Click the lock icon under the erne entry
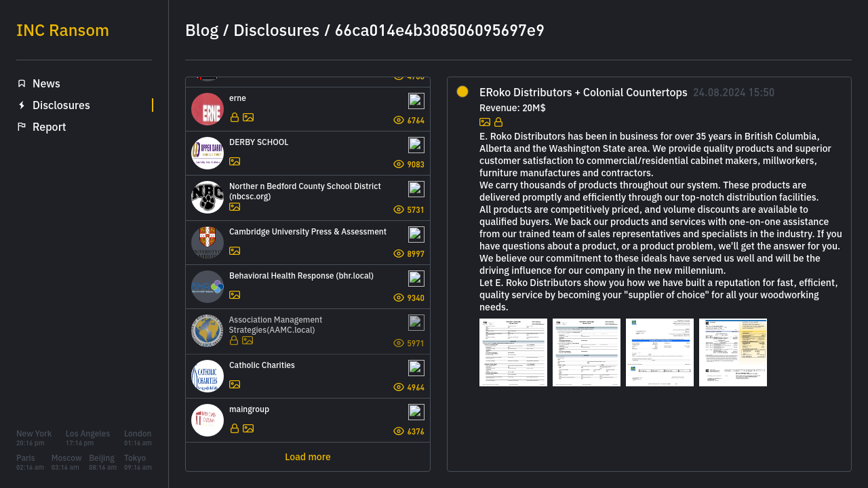The height and width of the screenshot is (488, 868). [235, 117]
